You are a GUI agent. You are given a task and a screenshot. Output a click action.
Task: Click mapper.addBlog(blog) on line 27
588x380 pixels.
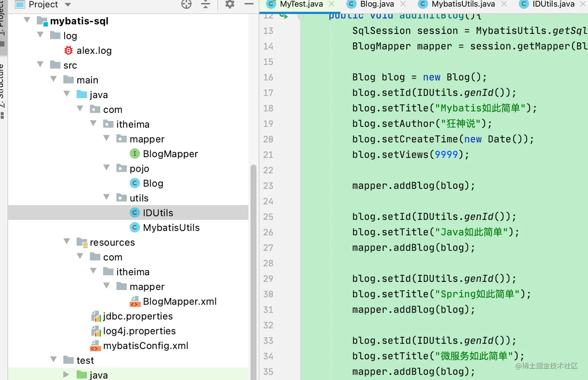[413, 248]
